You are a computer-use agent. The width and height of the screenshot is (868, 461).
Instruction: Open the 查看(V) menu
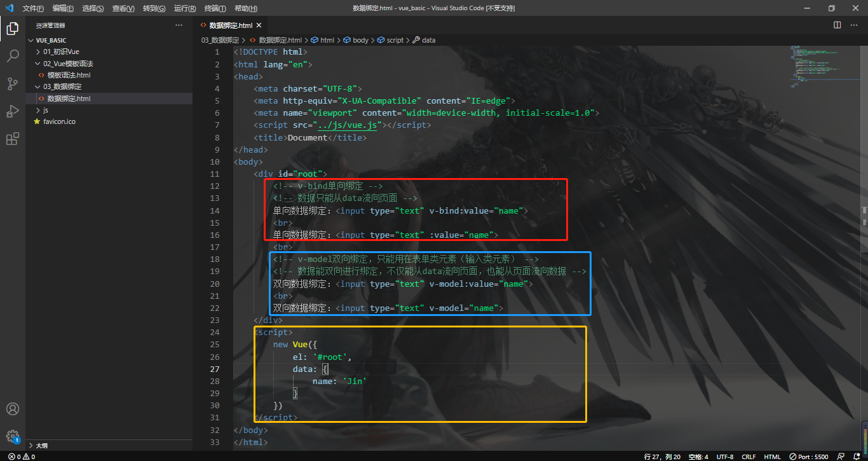123,8
